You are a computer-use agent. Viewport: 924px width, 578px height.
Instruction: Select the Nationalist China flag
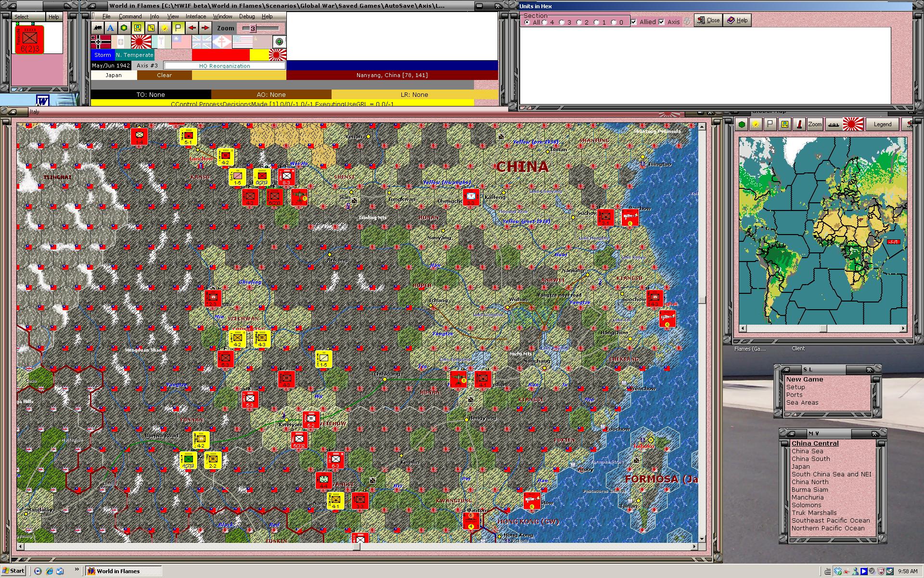(x=181, y=42)
